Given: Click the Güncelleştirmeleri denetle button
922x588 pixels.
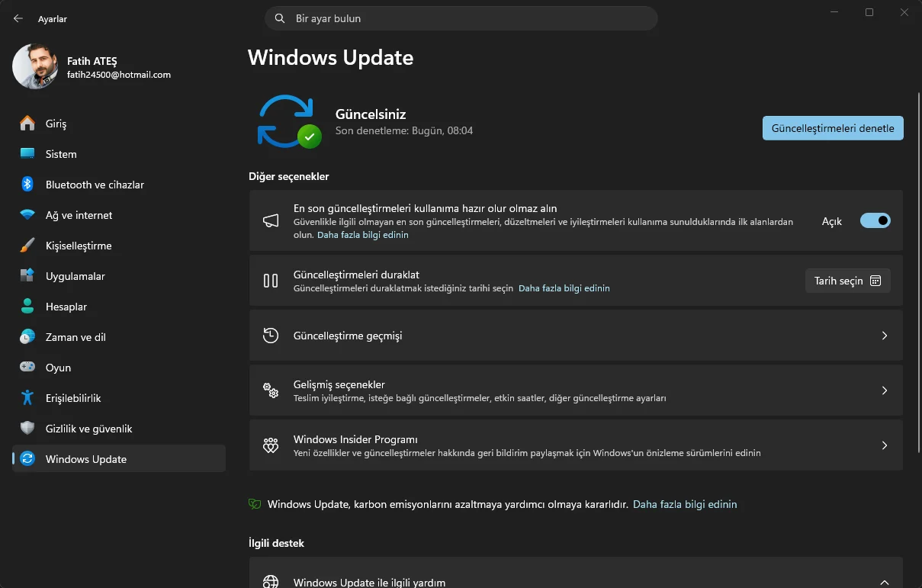Looking at the screenshot, I should tap(833, 128).
